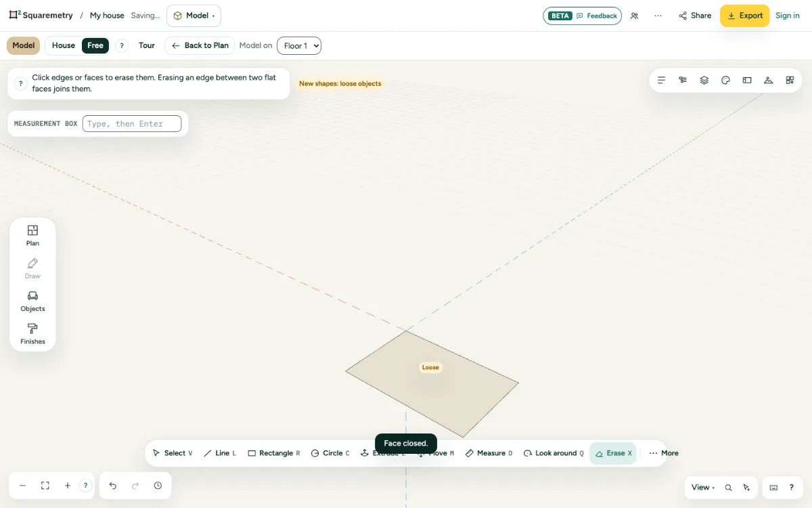Open the three-dots header menu

(x=658, y=16)
